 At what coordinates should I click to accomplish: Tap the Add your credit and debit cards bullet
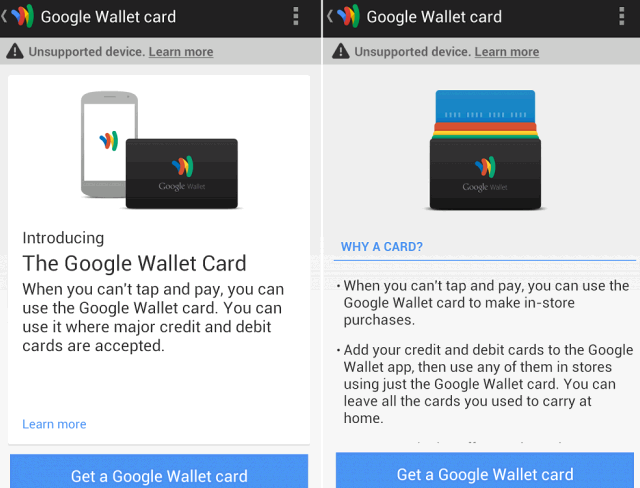pos(485,384)
